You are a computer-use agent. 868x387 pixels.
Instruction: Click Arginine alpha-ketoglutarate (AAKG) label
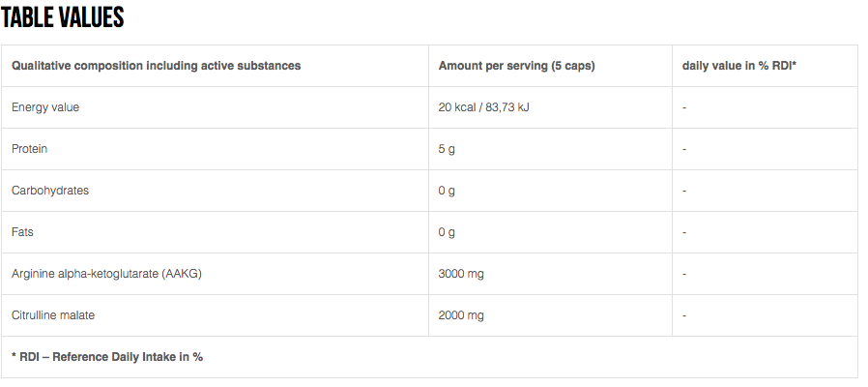[107, 274]
